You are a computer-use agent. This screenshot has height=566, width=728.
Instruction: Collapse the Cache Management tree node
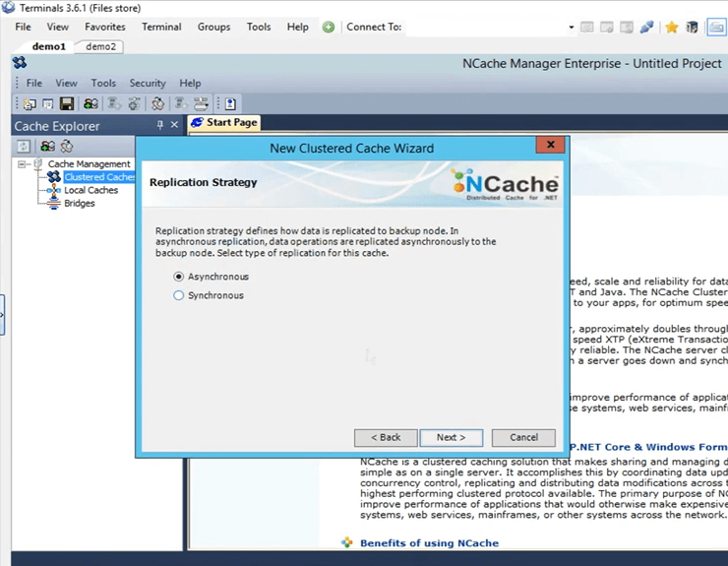coord(22,164)
